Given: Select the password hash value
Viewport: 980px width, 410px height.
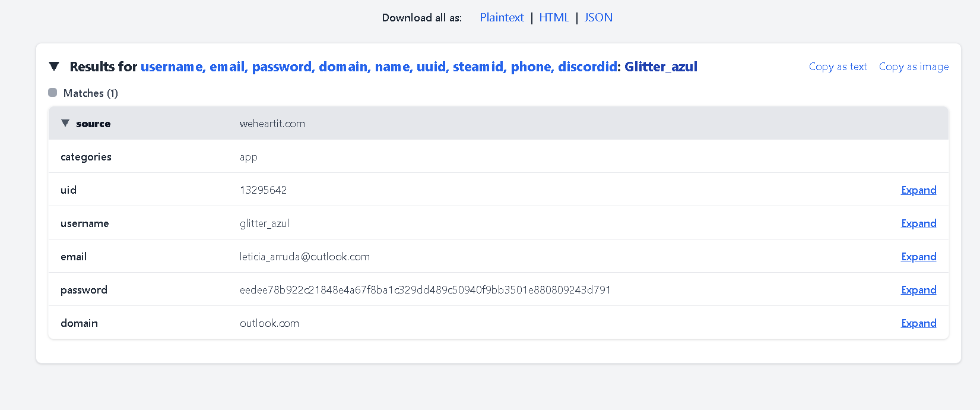Looking at the screenshot, I should pyautogui.click(x=425, y=290).
